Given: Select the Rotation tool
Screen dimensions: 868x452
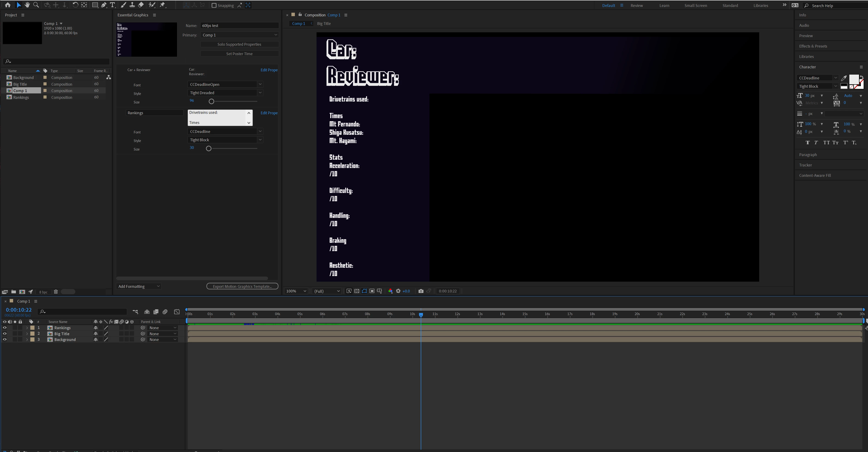Looking at the screenshot, I should point(75,5).
